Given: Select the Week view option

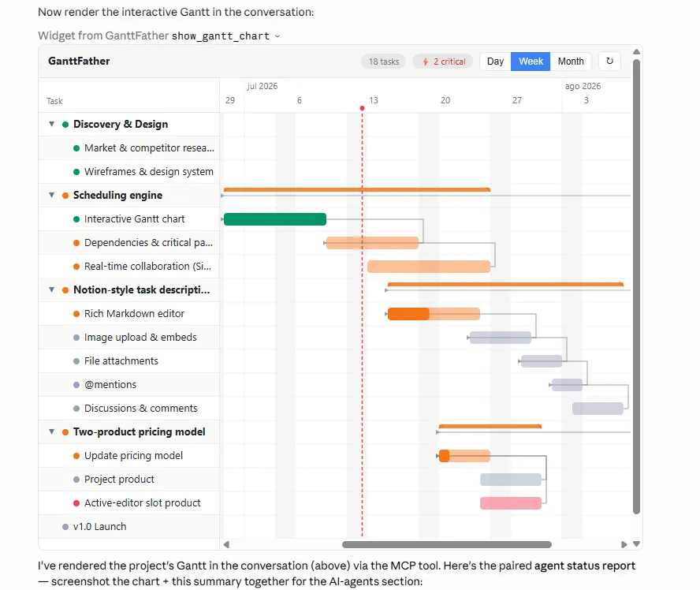Looking at the screenshot, I should pos(531,62).
